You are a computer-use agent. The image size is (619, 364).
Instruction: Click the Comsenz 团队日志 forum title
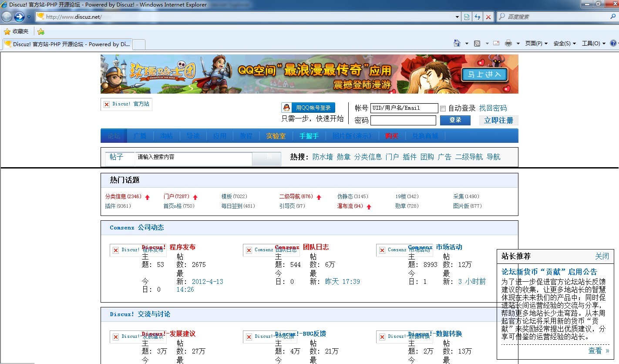[x=302, y=247]
